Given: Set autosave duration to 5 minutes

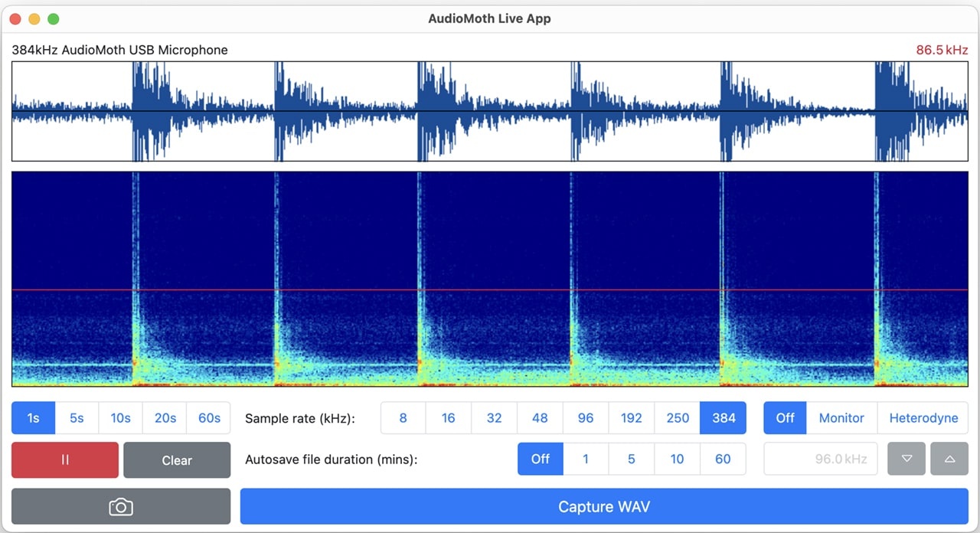Looking at the screenshot, I should 632,459.
